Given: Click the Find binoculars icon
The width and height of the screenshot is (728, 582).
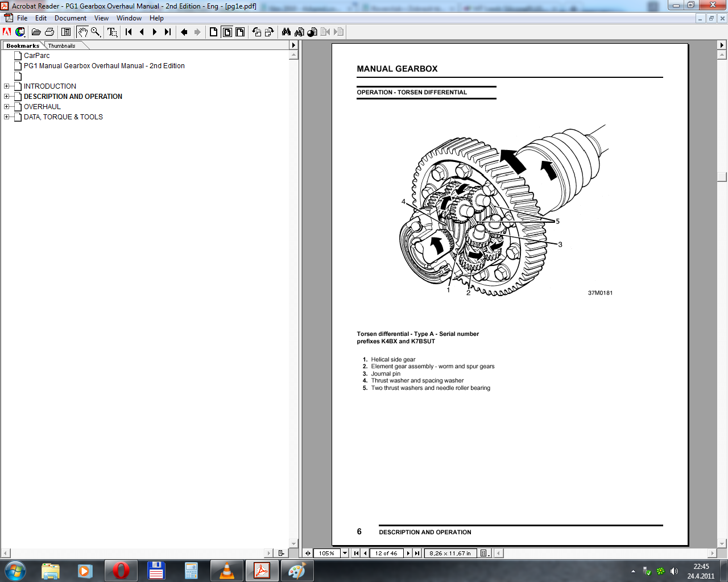Looking at the screenshot, I should (286, 32).
